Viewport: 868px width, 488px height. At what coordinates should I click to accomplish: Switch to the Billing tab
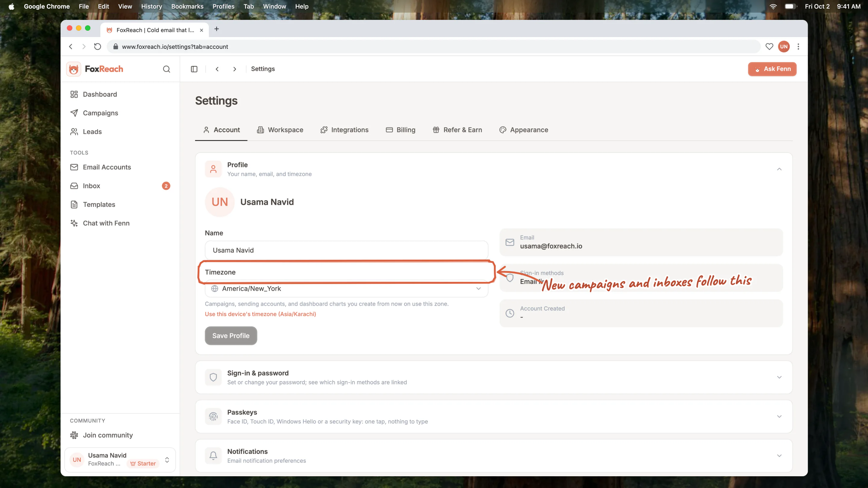[400, 130]
